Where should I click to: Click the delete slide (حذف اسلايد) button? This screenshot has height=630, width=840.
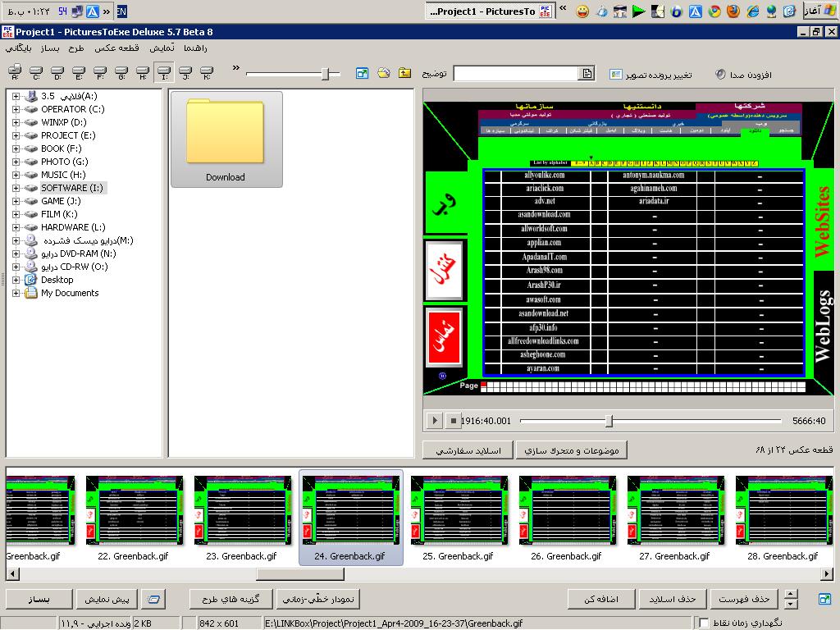pos(673,599)
